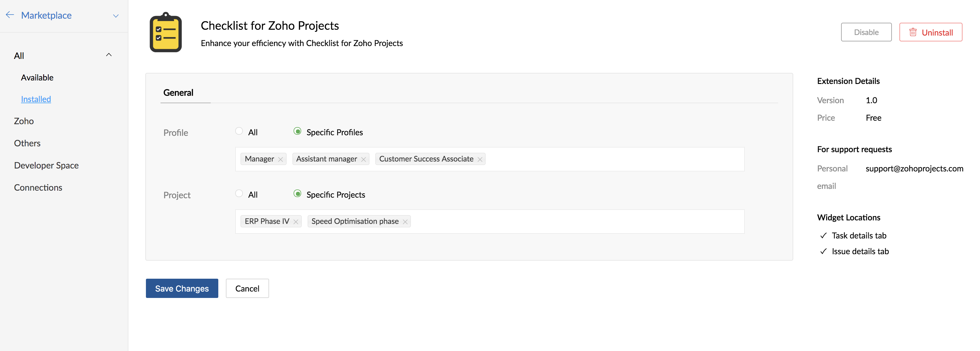Viewport: 980px width, 351px height.
Task: Click the Checklist for Zoho Projects title
Action: 270,25
